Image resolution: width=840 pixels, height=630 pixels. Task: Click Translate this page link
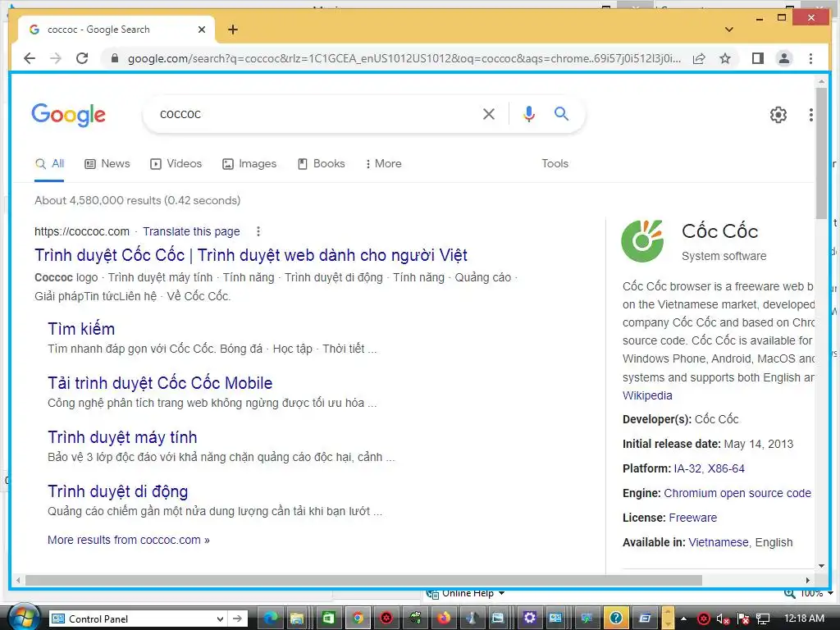coord(191,231)
